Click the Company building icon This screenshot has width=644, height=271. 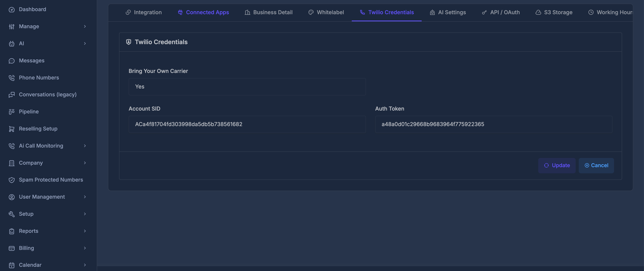tap(12, 163)
